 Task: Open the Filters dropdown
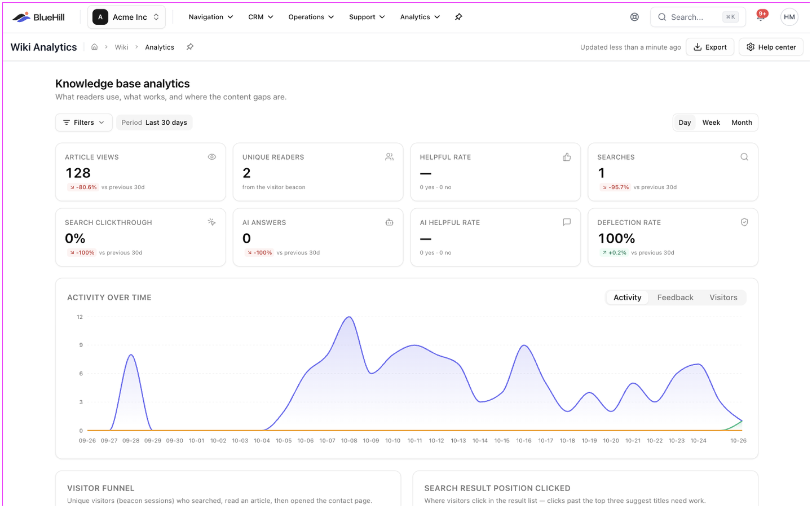pos(84,122)
